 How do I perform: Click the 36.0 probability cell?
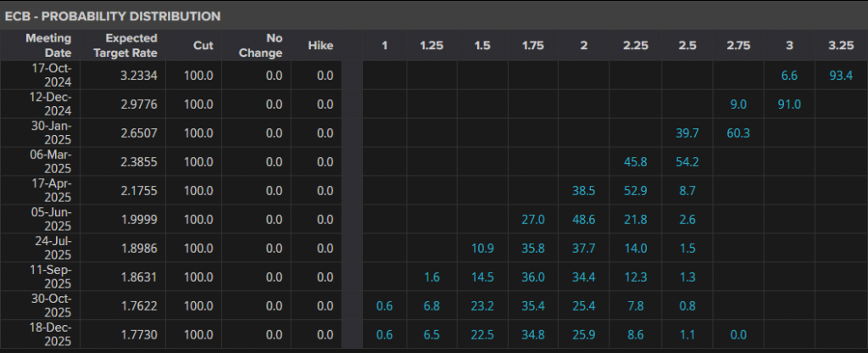(x=532, y=277)
